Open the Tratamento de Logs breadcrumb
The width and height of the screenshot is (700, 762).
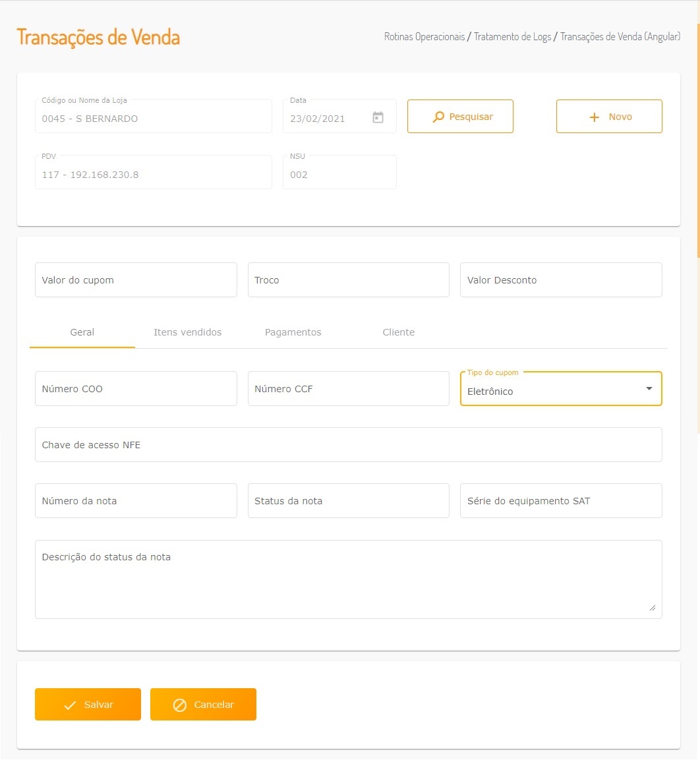[x=512, y=37]
